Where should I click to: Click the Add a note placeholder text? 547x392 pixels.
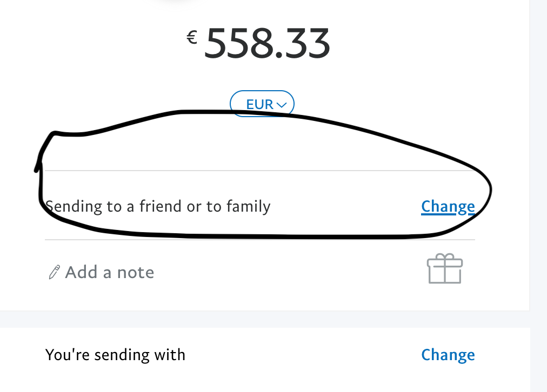(x=110, y=272)
